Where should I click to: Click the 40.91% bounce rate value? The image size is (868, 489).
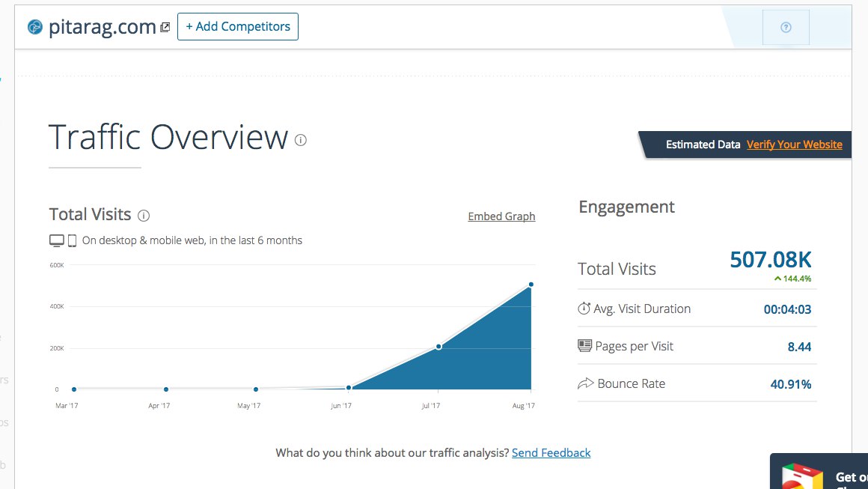(x=790, y=384)
